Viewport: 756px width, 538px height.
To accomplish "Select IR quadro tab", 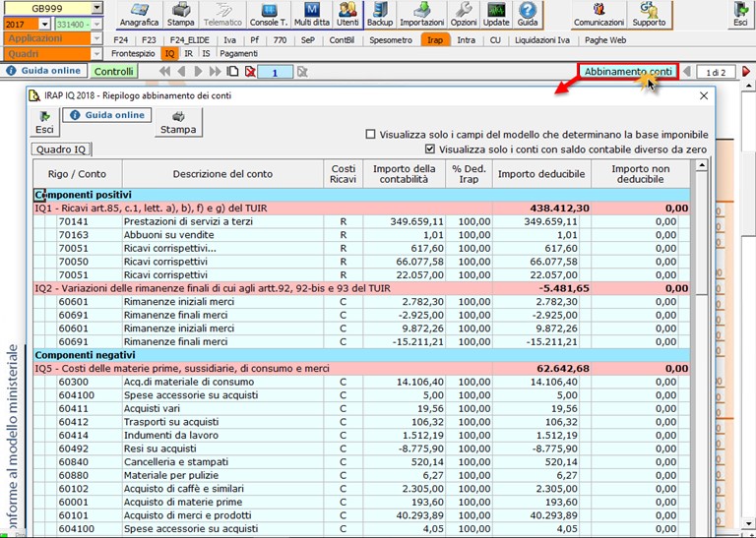I will (x=189, y=54).
